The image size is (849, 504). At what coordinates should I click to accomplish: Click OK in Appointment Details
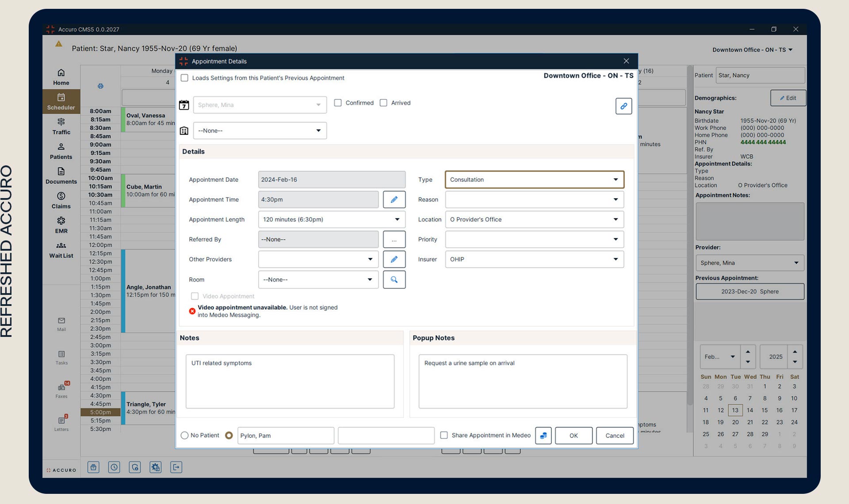click(574, 435)
